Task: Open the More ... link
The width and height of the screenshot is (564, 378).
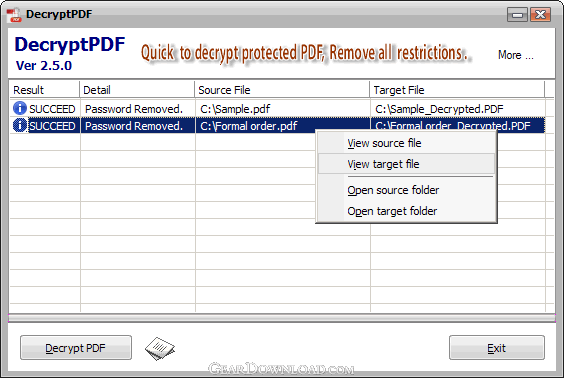Action: [x=515, y=55]
